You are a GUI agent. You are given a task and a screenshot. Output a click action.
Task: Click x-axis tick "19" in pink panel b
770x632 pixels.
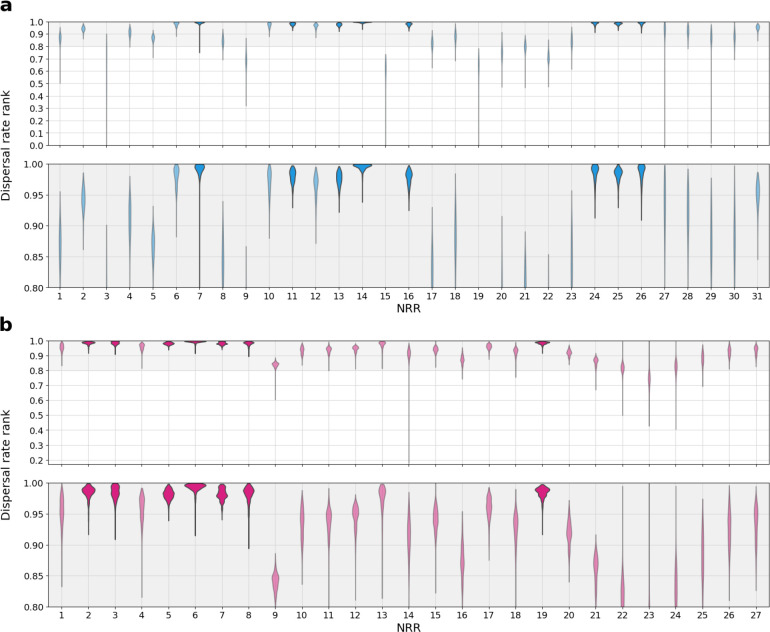(x=543, y=615)
